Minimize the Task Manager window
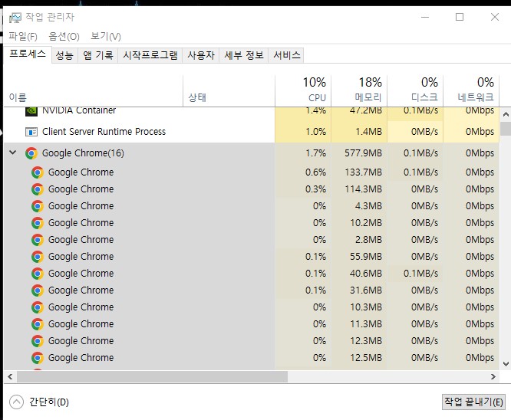Viewport: 511px width, 420px height. pyautogui.click(x=425, y=17)
